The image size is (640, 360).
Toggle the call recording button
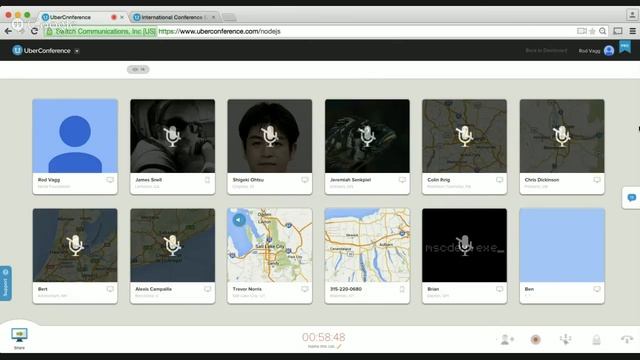(x=536, y=339)
